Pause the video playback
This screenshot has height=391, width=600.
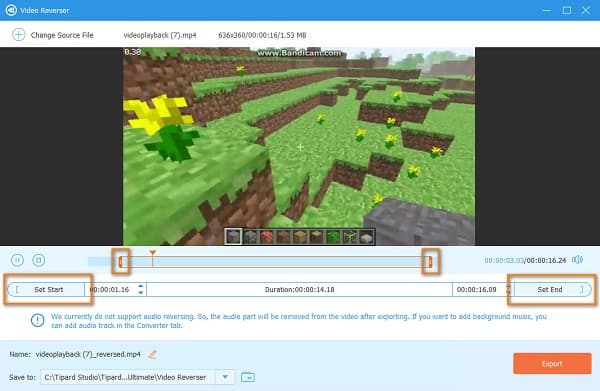[x=17, y=260]
